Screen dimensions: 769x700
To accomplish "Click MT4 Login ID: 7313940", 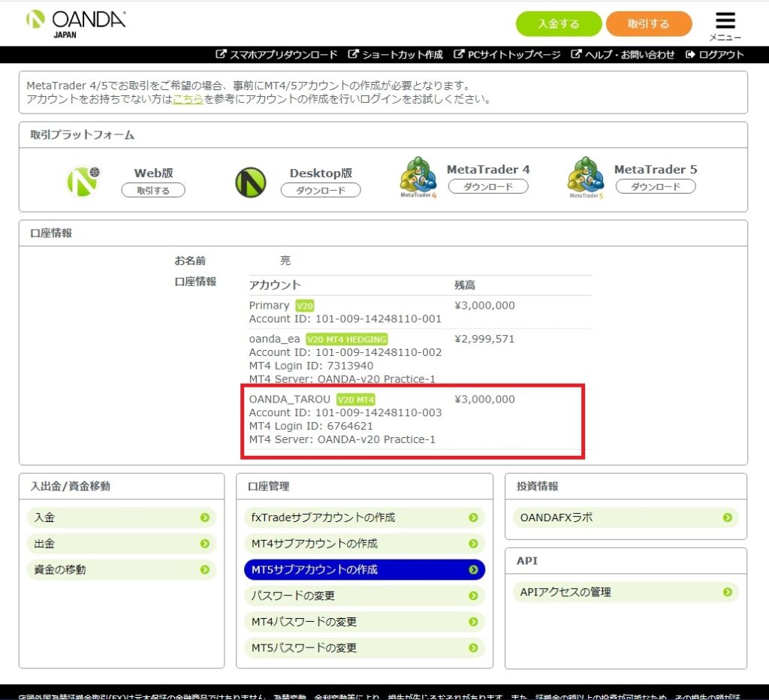I will click(x=311, y=366).
